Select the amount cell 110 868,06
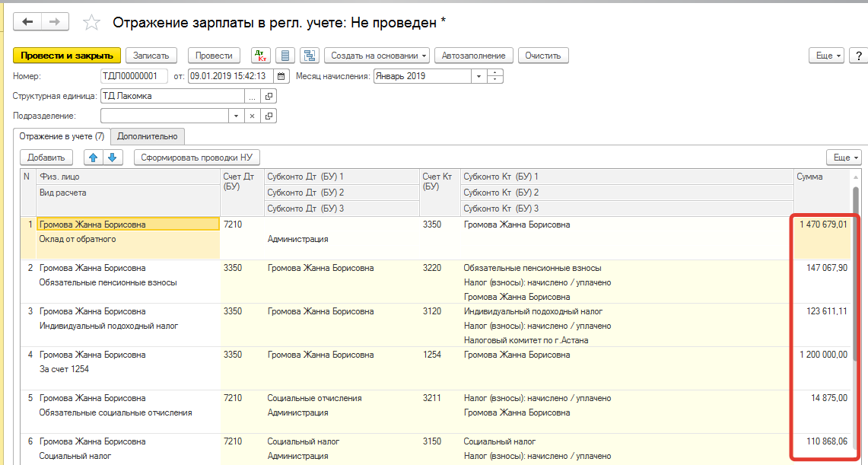868x465 pixels. point(826,441)
